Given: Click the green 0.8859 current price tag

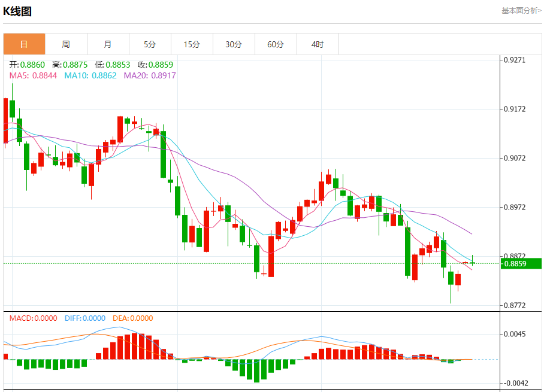Looking at the screenshot, I should (521, 263).
